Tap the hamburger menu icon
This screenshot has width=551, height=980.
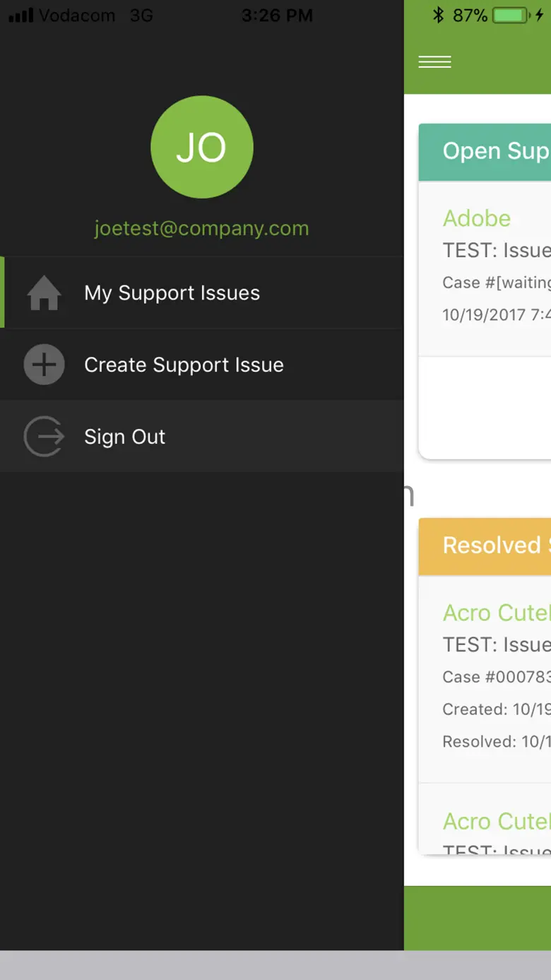click(x=434, y=62)
